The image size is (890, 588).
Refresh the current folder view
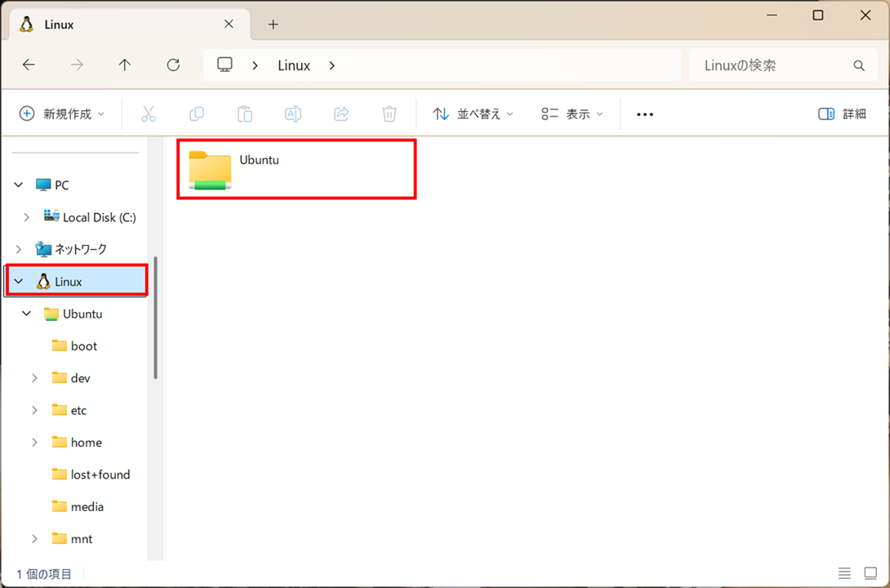pos(173,65)
